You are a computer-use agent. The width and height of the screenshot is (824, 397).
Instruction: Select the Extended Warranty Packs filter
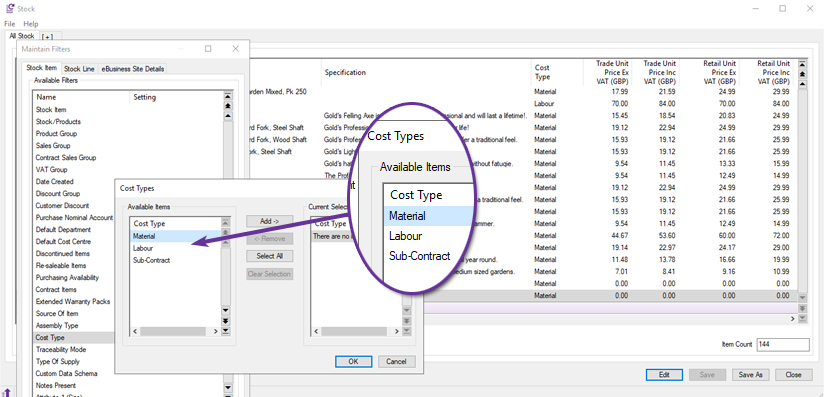click(74, 302)
